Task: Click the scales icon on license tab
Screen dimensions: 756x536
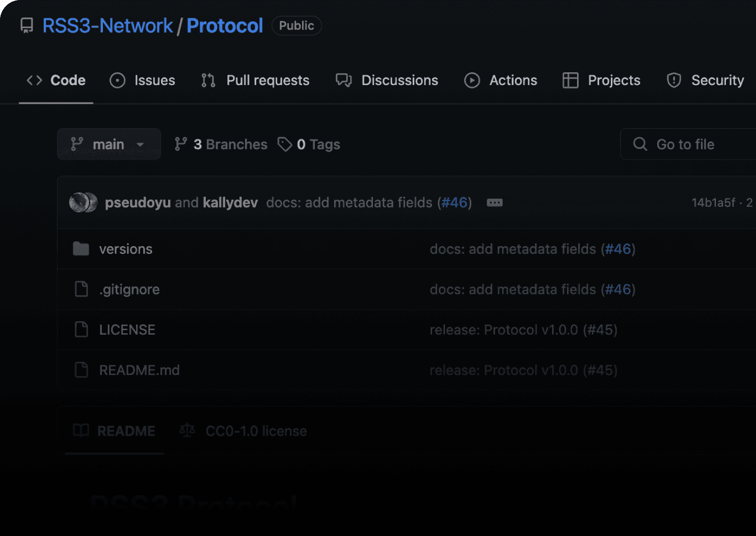Action: tap(187, 431)
